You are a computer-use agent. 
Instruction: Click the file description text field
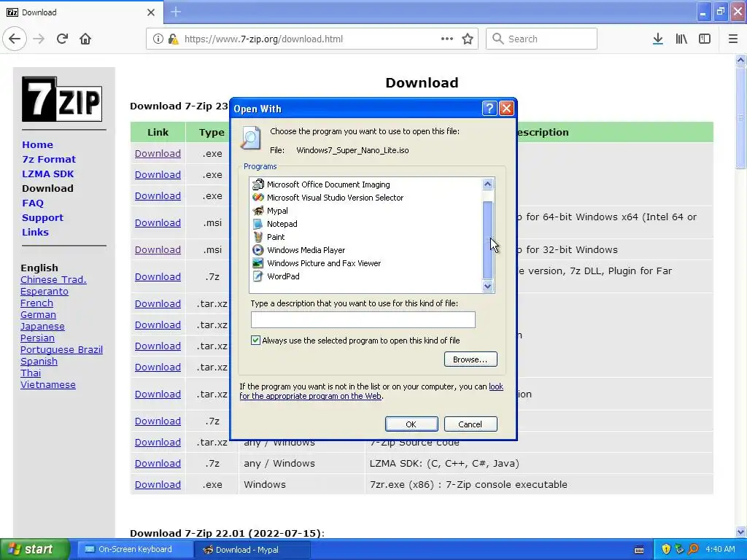pyautogui.click(x=363, y=319)
